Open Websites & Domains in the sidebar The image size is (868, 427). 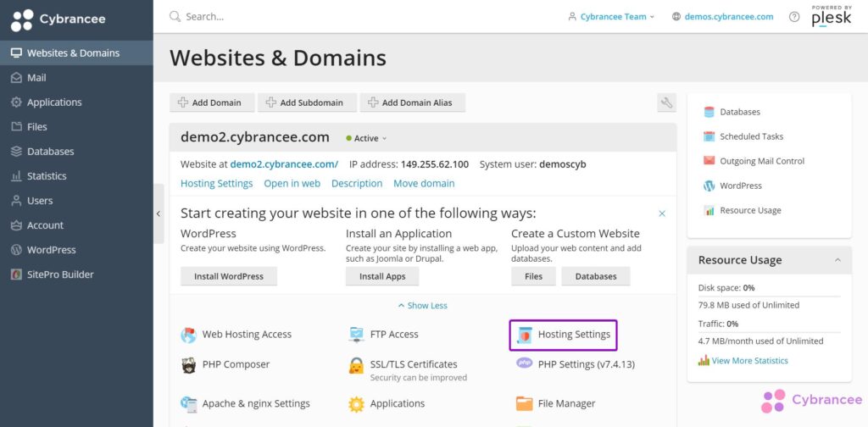click(76, 53)
